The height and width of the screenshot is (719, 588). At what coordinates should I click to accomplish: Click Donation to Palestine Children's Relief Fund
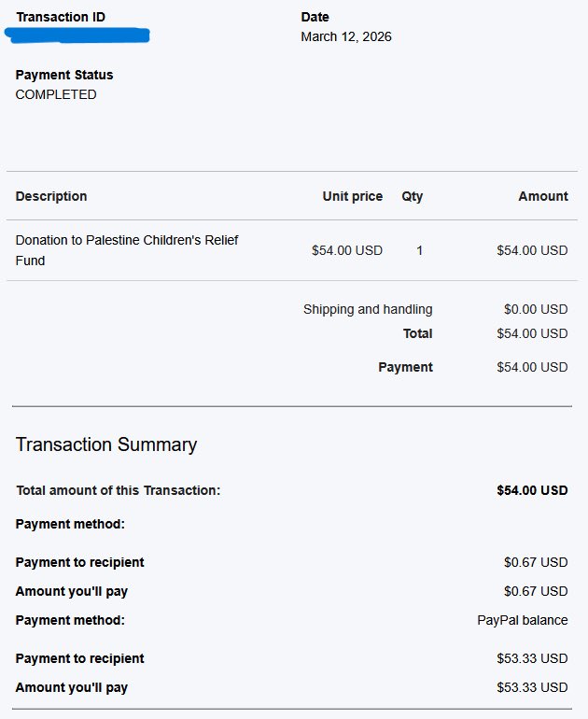tap(127, 250)
